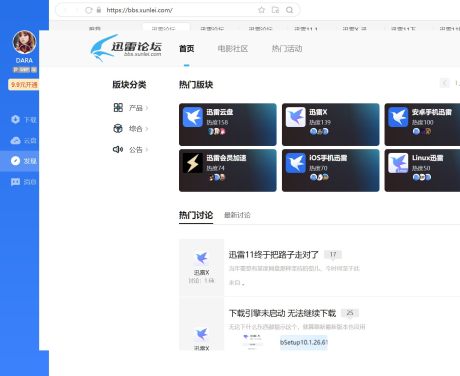Open the Linux迅雷 board title

[x=428, y=158]
